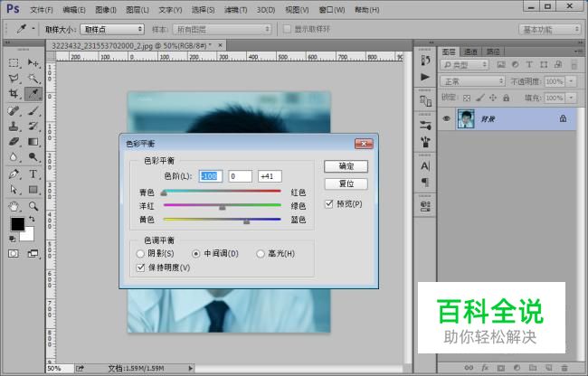Click the delete layer trash icon
The width and height of the screenshot is (588, 376).
point(564,368)
